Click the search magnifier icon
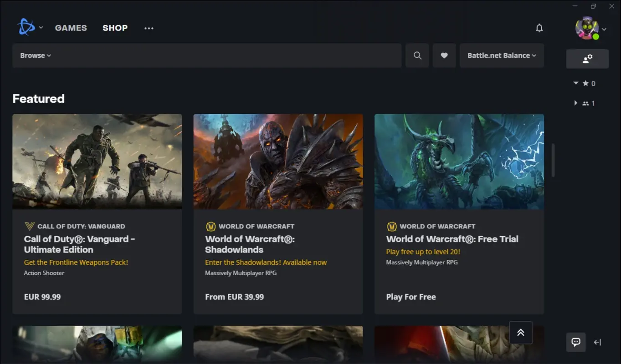This screenshot has width=621, height=364. pos(417,55)
